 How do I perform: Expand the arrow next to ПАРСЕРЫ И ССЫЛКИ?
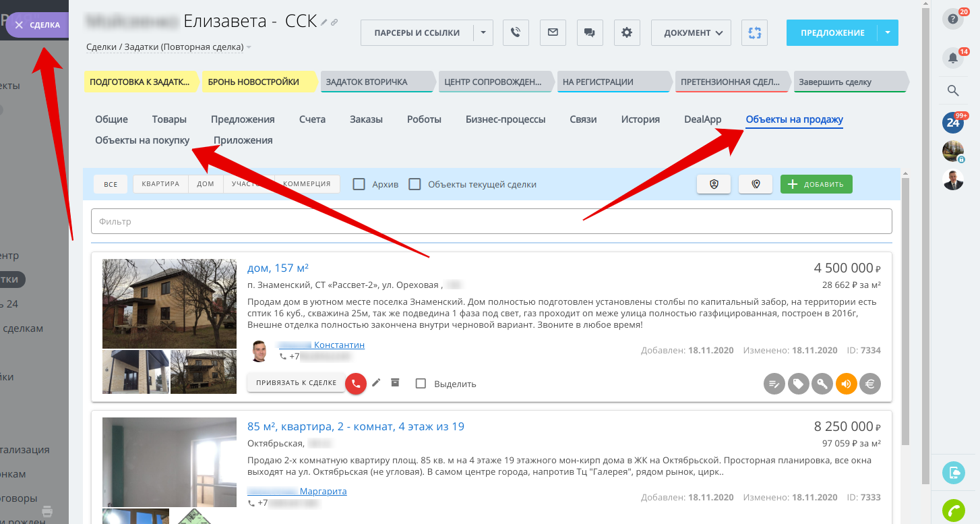[483, 32]
